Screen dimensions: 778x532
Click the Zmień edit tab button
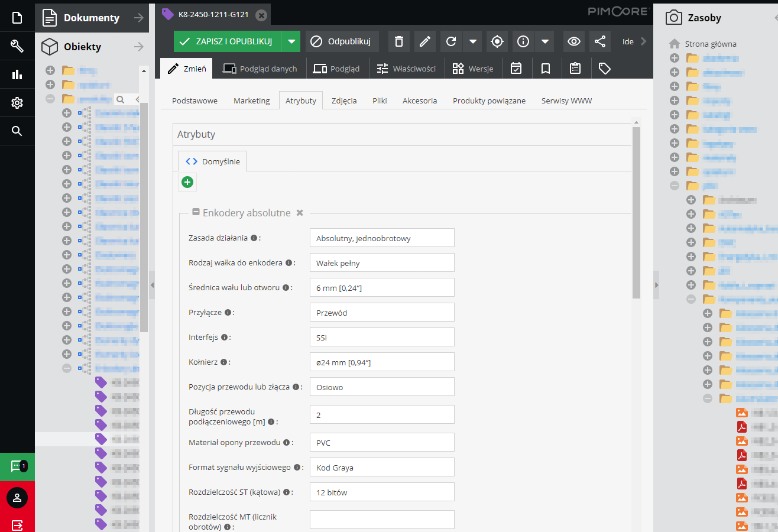click(x=187, y=69)
